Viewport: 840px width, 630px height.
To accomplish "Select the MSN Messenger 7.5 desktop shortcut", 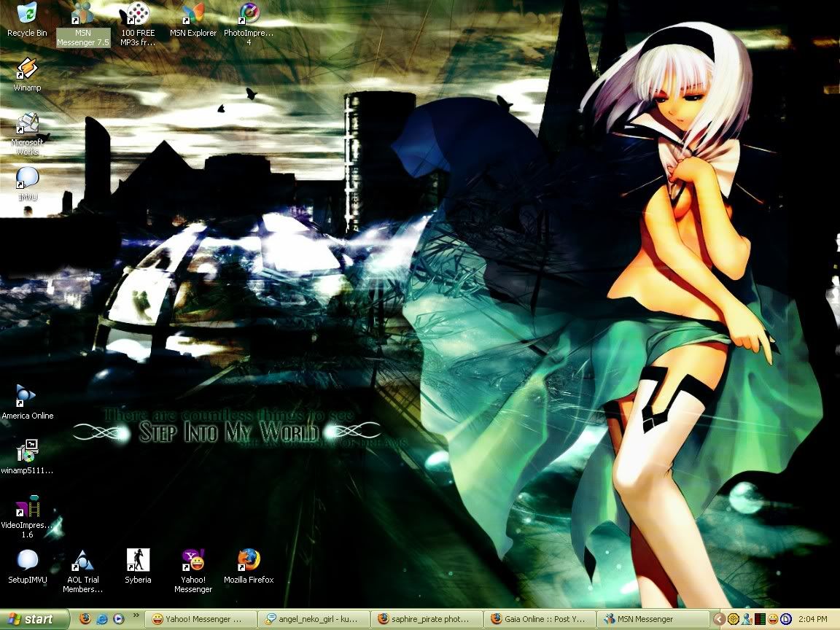I will coord(83,25).
